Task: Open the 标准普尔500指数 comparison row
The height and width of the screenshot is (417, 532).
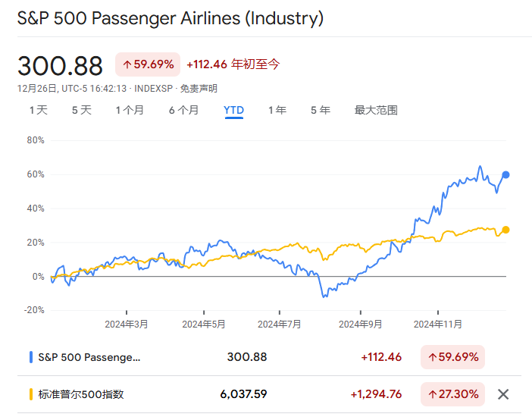Action: pyautogui.click(x=80, y=394)
